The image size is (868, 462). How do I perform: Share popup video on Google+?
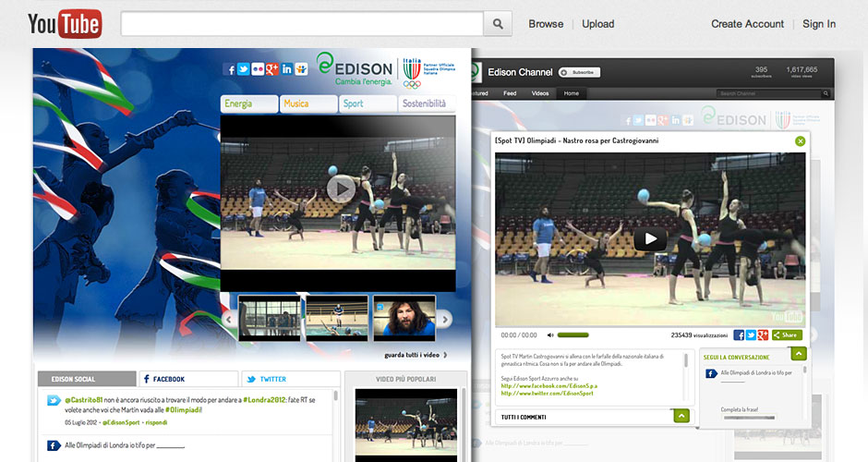pos(763,335)
